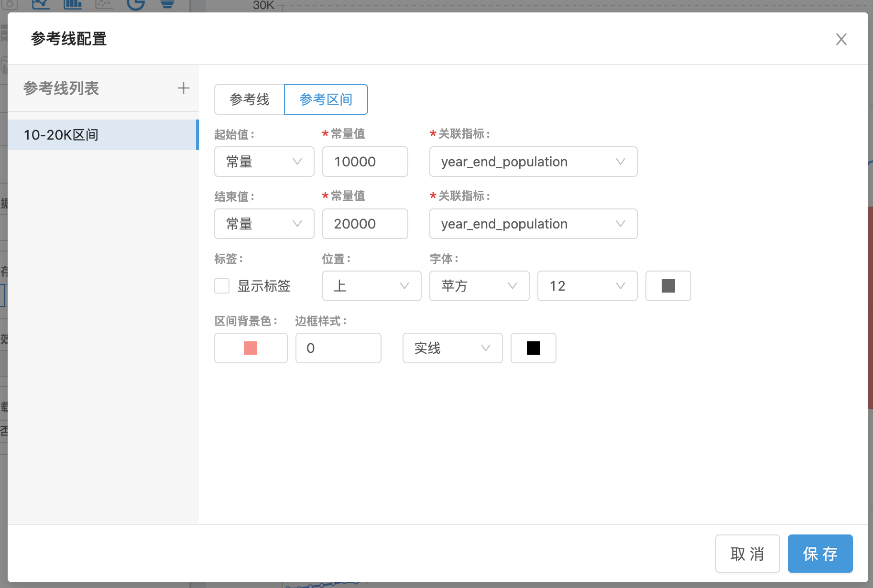Switch to the 参考线 tab
The width and height of the screenshot is (873, 588).
pos(249,99)
